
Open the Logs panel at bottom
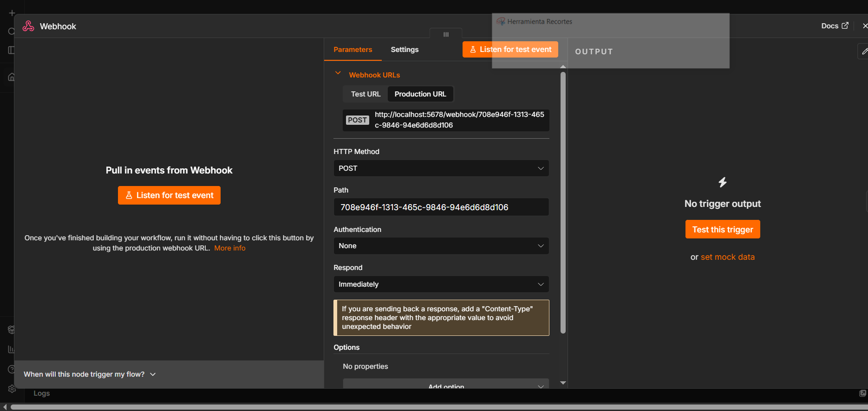tap(42, 393)
